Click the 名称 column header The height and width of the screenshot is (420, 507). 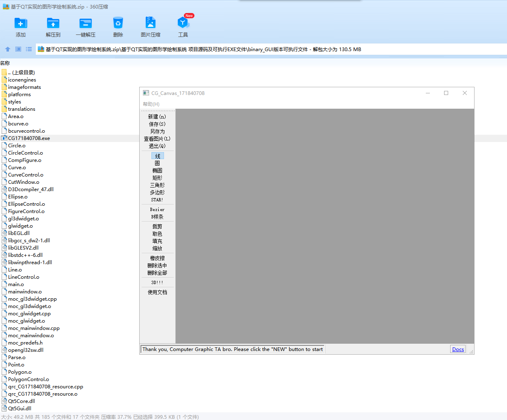(5, 63)
